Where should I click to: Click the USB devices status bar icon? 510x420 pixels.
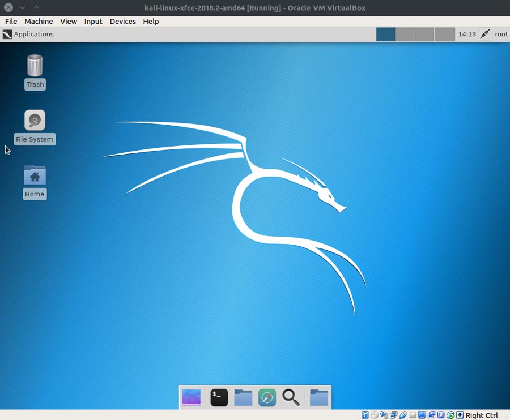tap(402, 415)
